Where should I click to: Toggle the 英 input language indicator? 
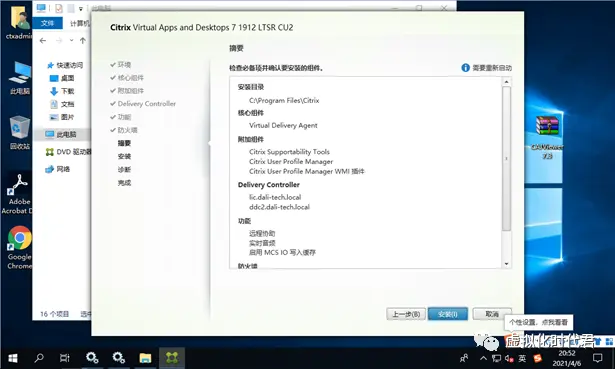point(522,358)
